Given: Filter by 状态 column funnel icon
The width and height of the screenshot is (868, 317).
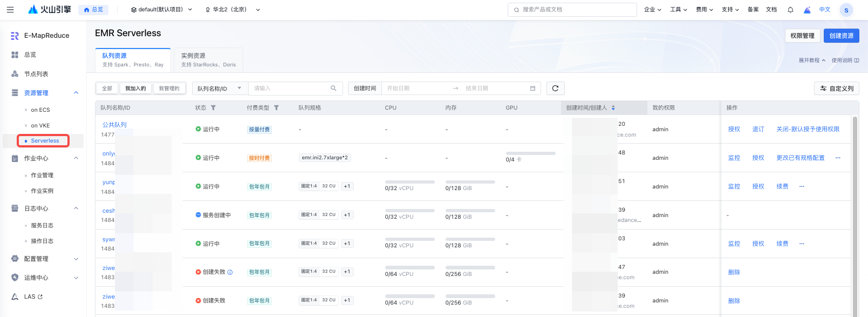Looking at the screenshot, I should pos(213,107).
